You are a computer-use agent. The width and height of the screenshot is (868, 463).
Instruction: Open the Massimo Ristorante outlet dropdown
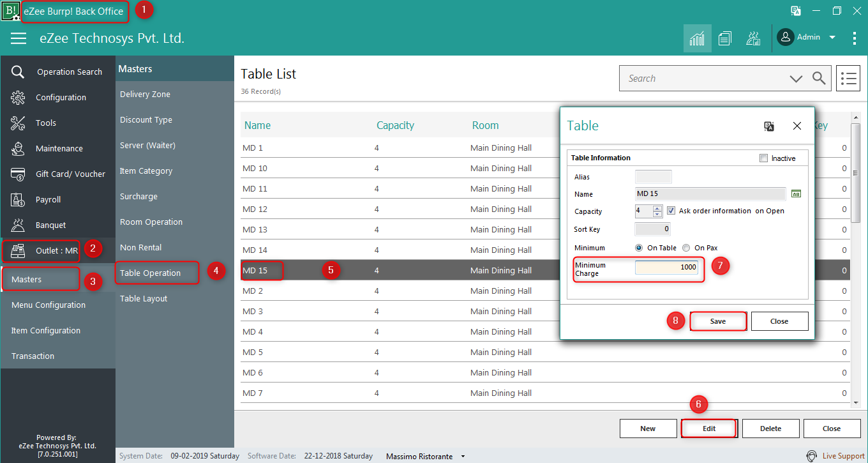[x=463, y=457]
